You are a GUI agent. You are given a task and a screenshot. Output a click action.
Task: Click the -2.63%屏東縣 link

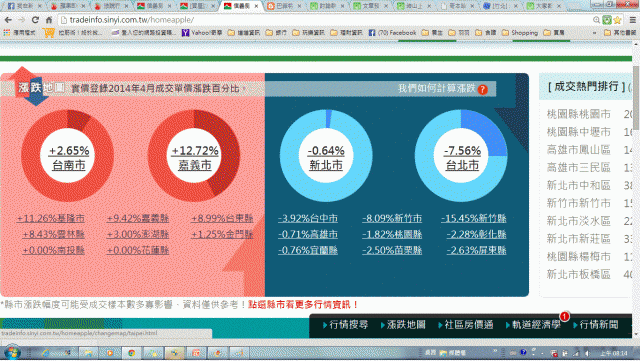pyautogui.click(x=477, y=250)
